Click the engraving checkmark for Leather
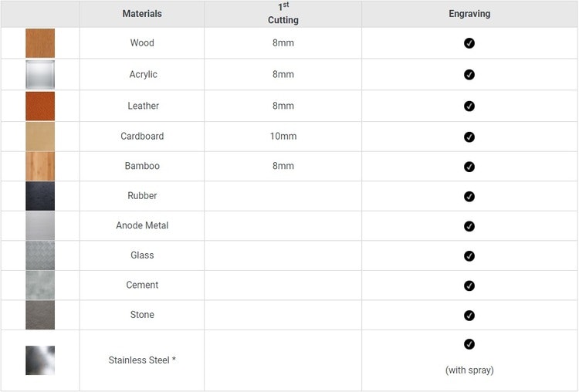The height and width of the screenshot is (392, 579). [469, 106]
